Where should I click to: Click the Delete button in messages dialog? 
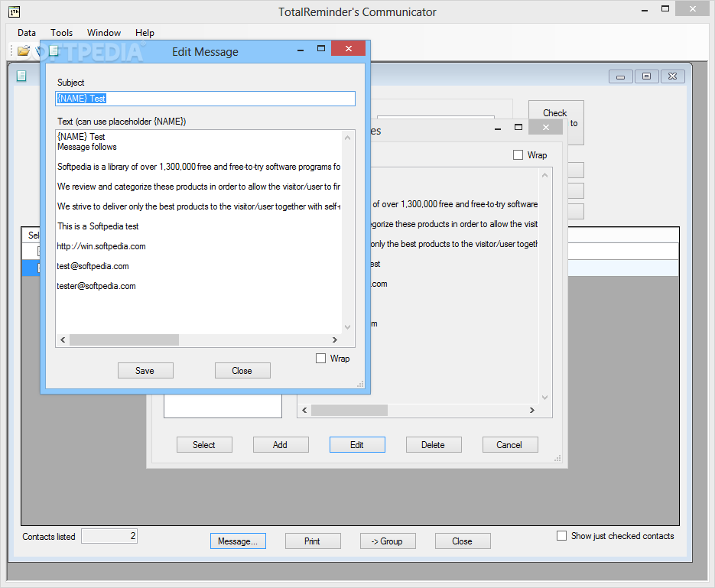(434, 445)
